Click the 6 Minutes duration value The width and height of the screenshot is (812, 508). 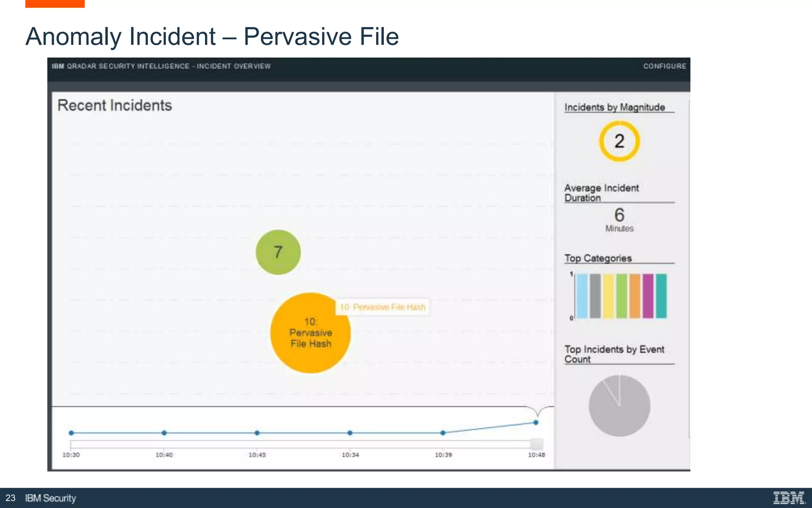pyautogui.click(x=619, y=219)
